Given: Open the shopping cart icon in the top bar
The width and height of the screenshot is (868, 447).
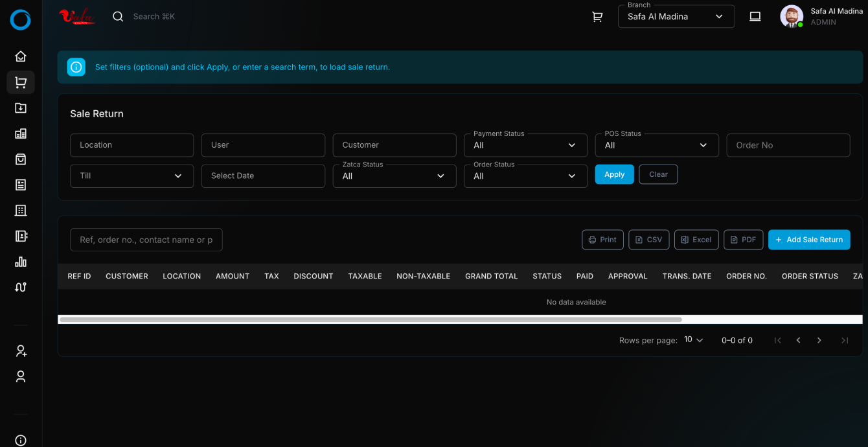Looking at the screenshot, I should 597,16.
